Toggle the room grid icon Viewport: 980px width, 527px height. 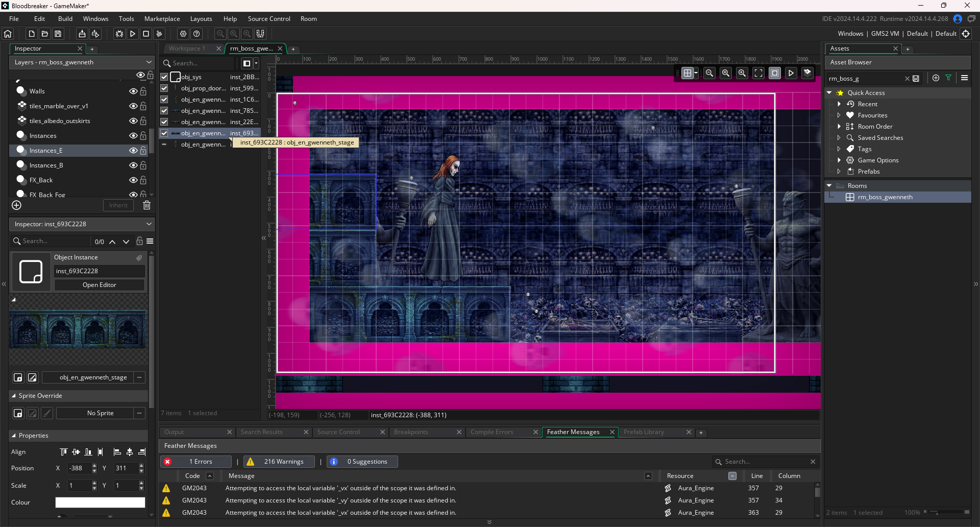688,73
